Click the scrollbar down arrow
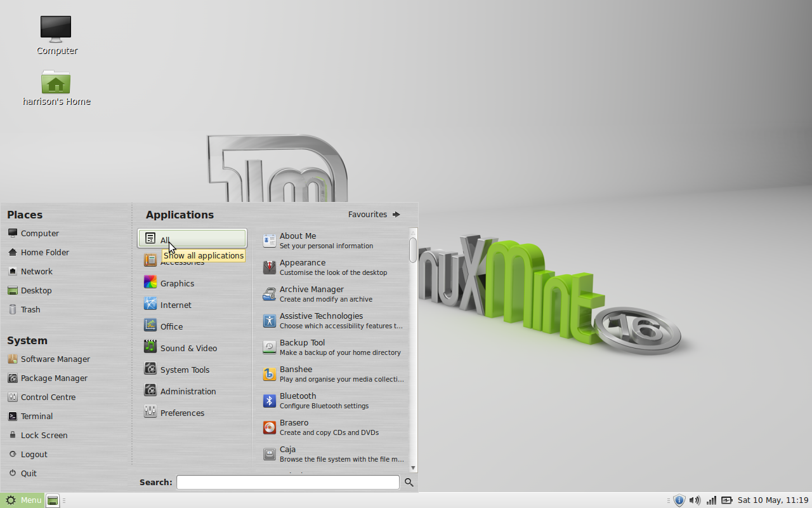 tap(413, 468)
